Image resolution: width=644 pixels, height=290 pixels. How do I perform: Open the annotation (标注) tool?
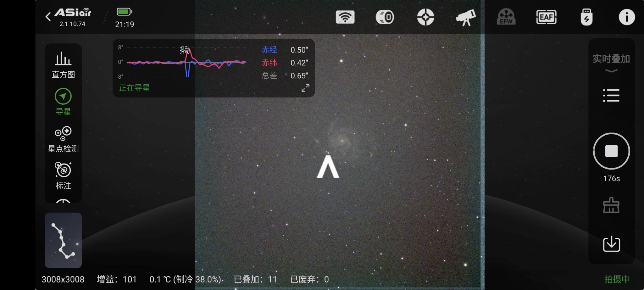point(63,176)
